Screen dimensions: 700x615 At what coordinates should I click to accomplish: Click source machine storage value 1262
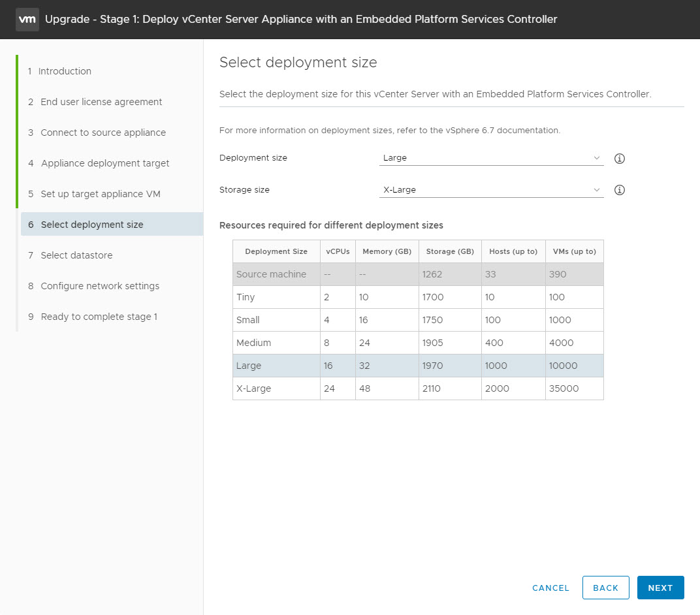tap(432, 274)
